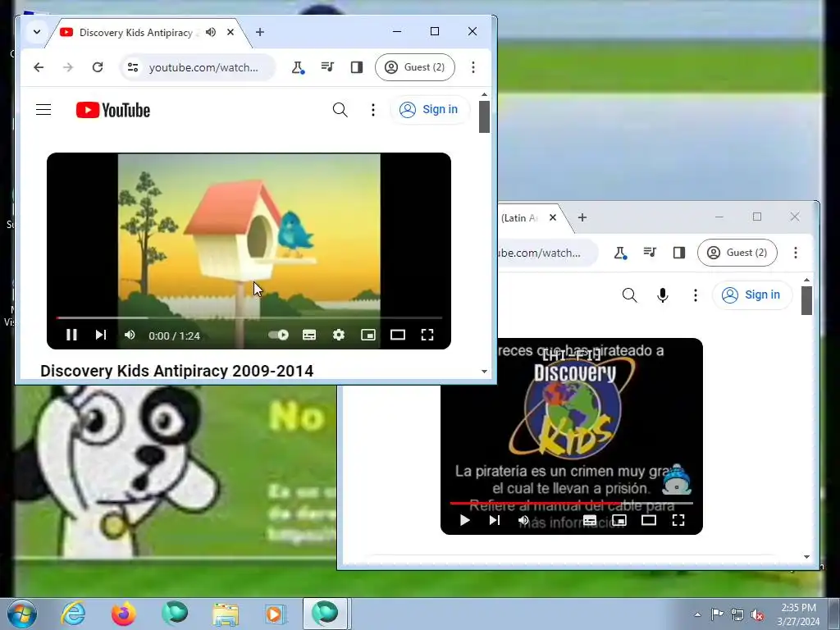Enable miniplayer in front video player

point(368,335)
